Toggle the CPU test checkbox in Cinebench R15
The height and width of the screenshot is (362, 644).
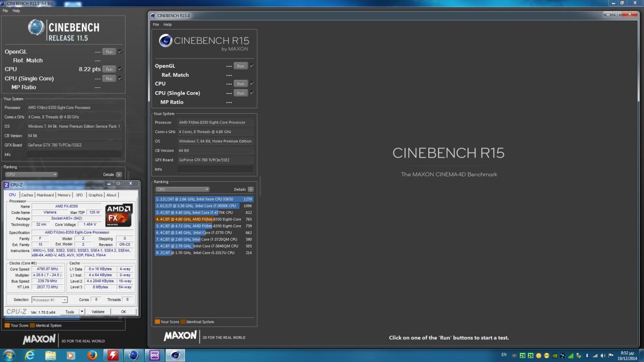[252, 83]
